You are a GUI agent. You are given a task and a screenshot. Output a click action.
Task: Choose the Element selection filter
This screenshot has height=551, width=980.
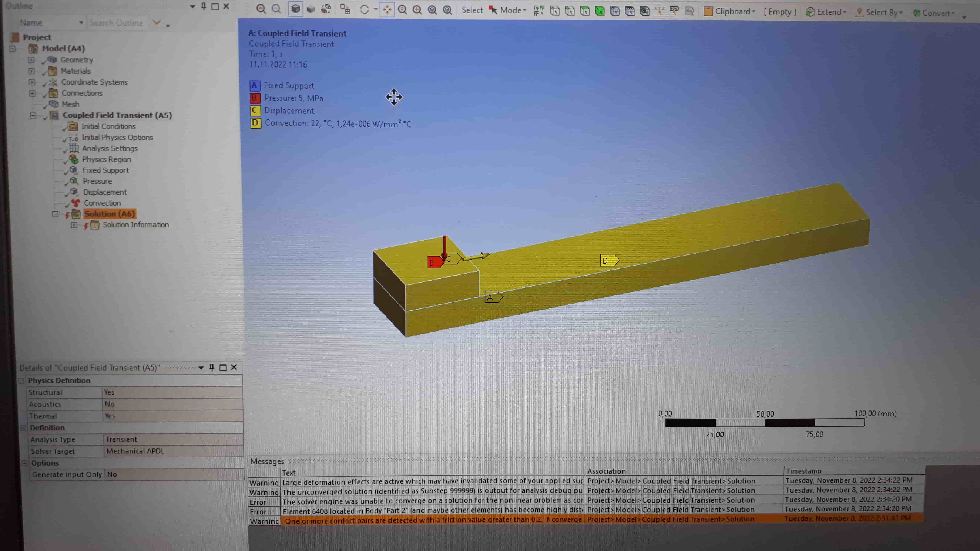click(x=644, y=11)
